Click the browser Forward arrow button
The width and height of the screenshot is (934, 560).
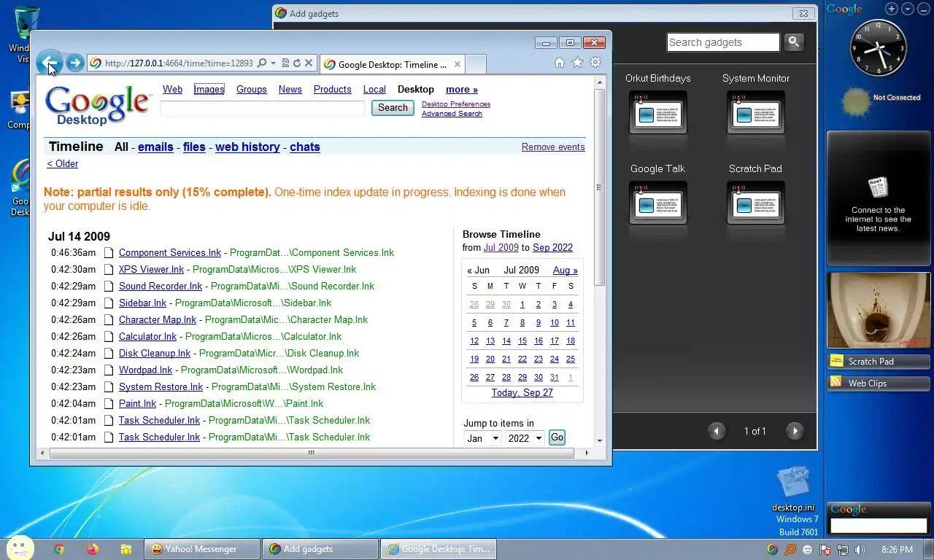point(74,63)
